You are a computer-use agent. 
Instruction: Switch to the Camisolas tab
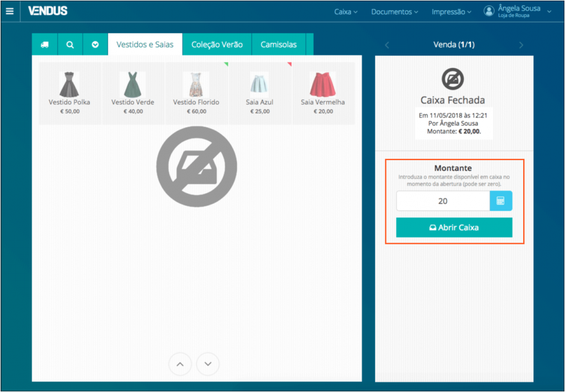[279, 45]
